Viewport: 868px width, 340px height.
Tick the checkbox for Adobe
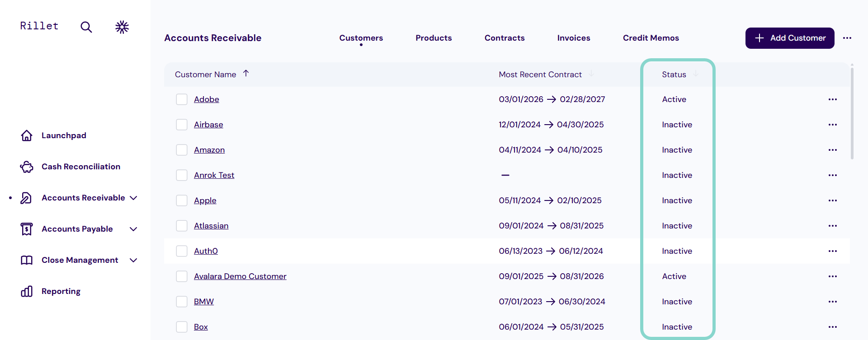[x=182, y=99]
